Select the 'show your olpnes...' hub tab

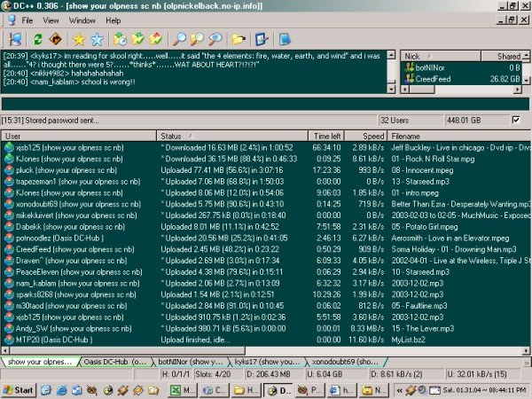tap(40, 362)
